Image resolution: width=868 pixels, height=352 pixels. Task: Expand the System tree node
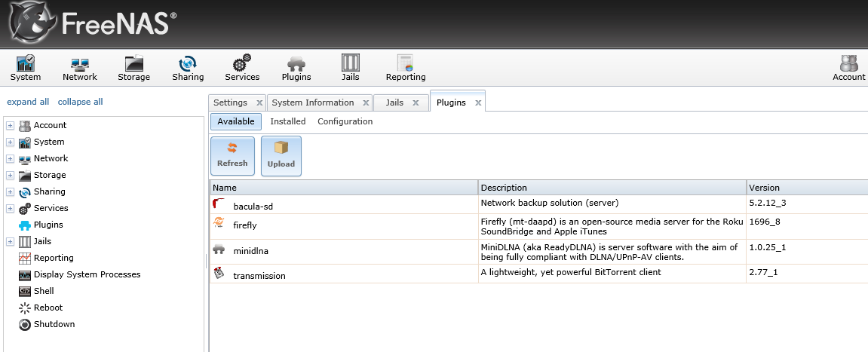click(10, 142)
